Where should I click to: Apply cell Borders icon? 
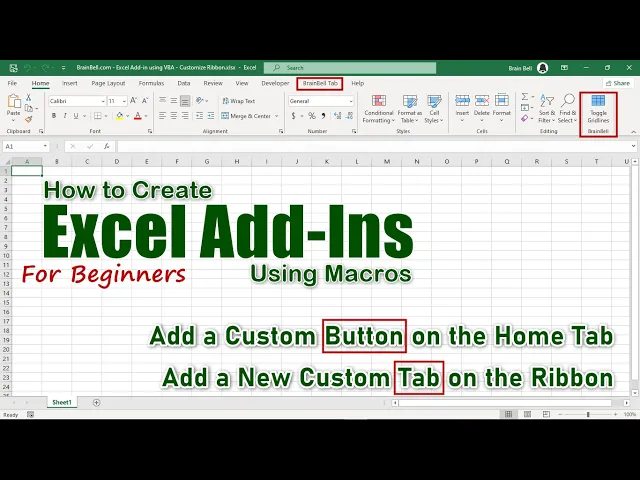(x=98, y=116)
